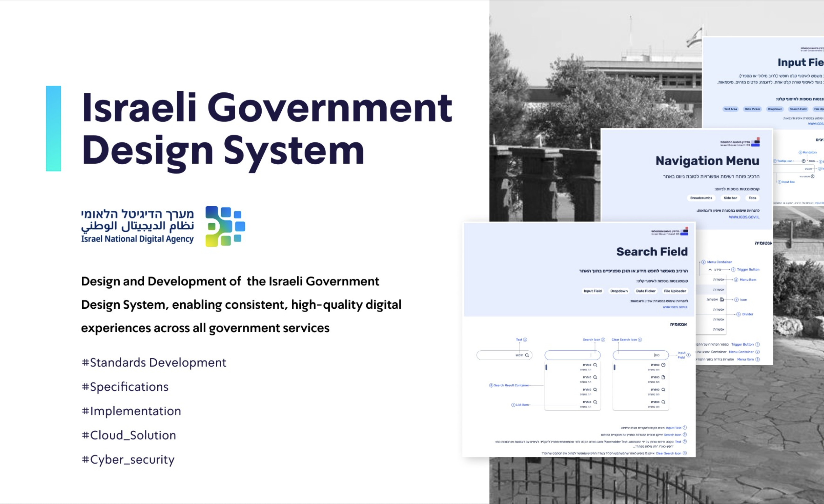This screenshot has width=824, height=504.
Task: Select the Dropdown chip on Search Field card
Action: (619, 291)
